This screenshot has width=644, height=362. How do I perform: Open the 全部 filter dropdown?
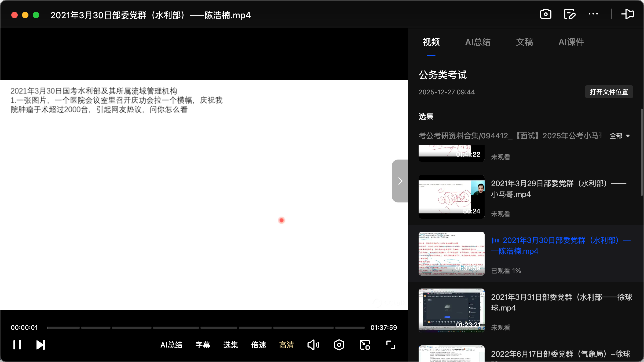620,136
